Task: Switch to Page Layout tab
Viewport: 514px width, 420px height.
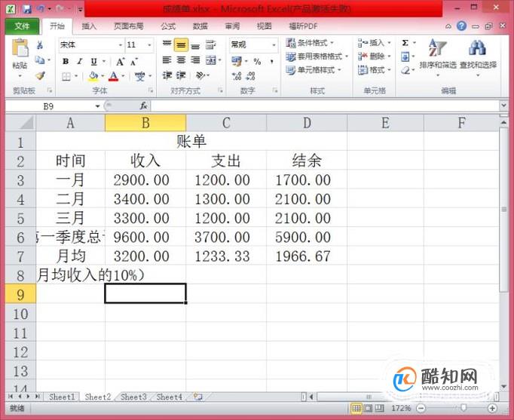Action: [x=129, y=26]
